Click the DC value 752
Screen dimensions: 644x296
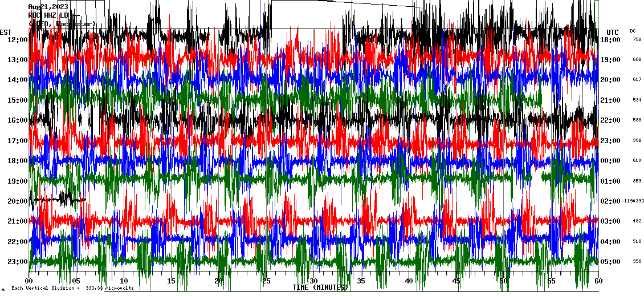(637, 39)
